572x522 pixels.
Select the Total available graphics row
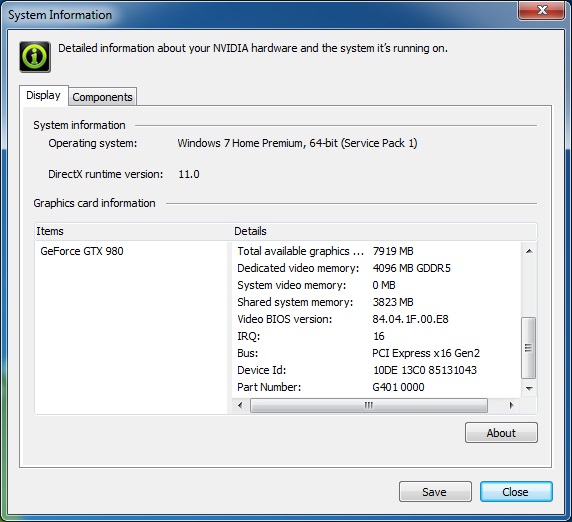tap(376, 251)
